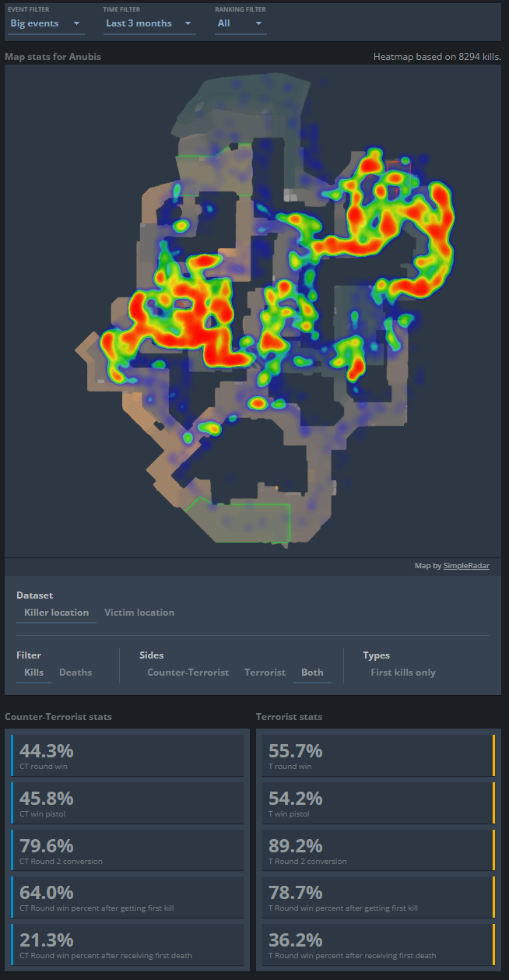509x980 pixels.
Task: Click the 79.6% CT Round 2 conversion stat
Action: tap(128, 850)
